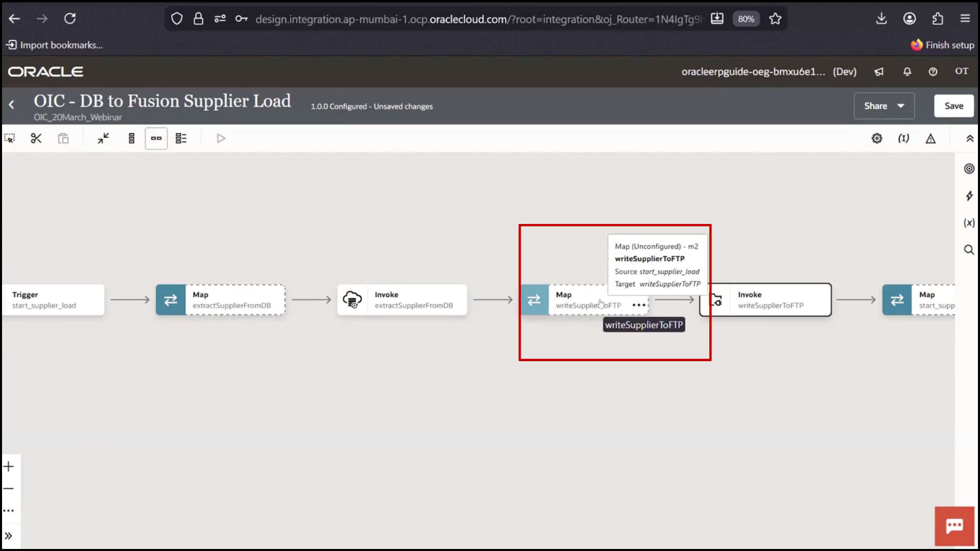Viewport: 980px width, 551px height.
Task: Click Finish setup in bookmarks bar
Action: 943,45
